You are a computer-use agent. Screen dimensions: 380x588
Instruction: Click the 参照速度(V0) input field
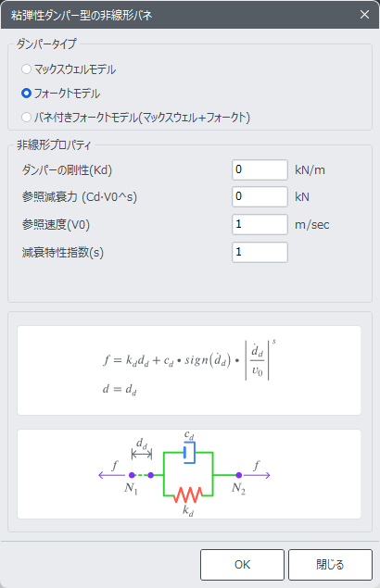click(x=260, y=224)
